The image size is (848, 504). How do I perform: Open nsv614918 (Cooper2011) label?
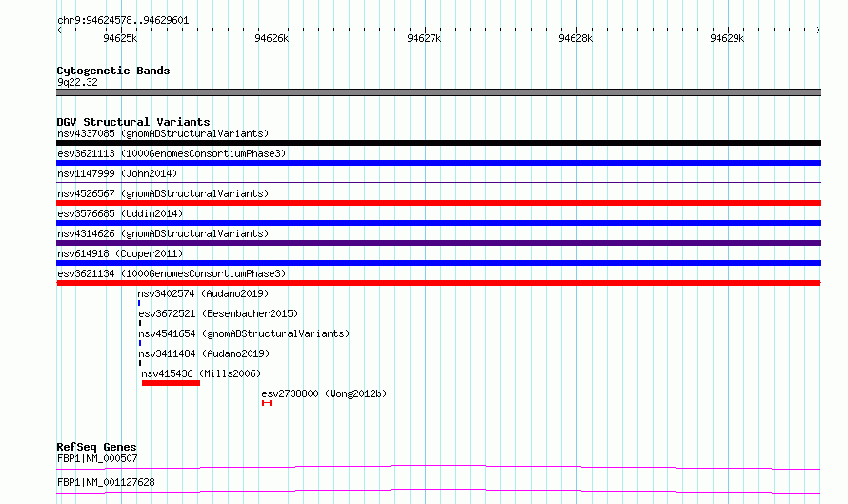[120, 253]
